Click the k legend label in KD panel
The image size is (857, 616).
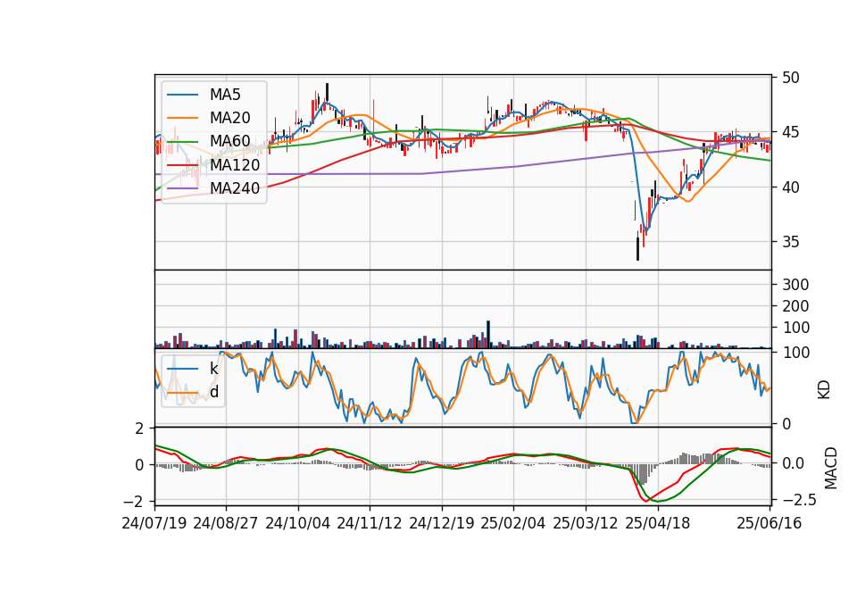point(213,369)
